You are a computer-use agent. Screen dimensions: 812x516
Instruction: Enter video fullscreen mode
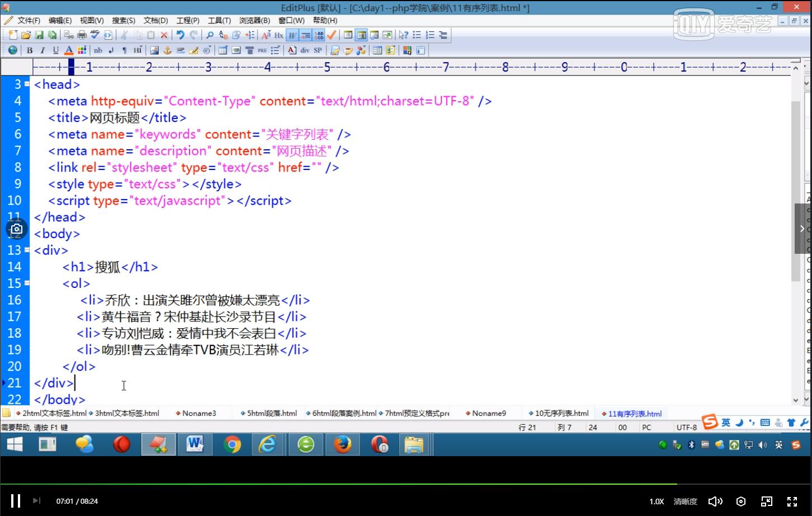click(792, 501)
